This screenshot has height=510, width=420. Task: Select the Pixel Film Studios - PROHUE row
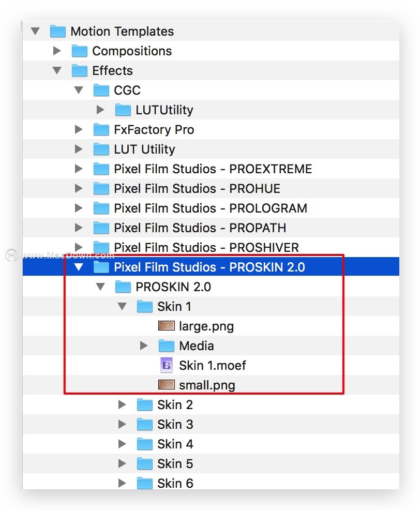point(197,188)
